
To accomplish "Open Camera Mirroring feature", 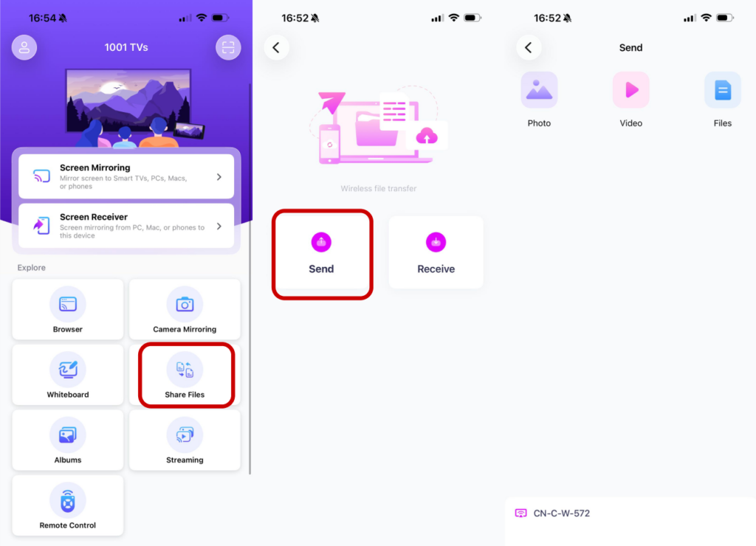I will click(x=185, y=309).
